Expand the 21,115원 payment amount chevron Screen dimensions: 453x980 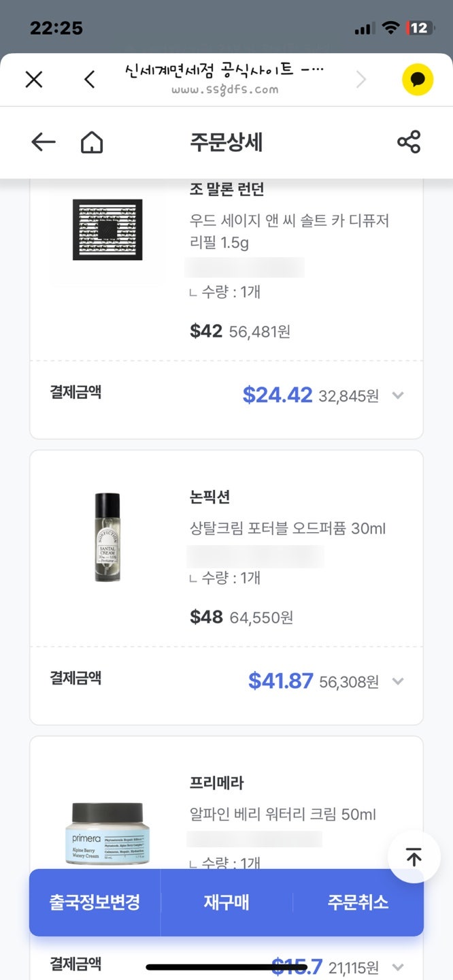[398, 966]
